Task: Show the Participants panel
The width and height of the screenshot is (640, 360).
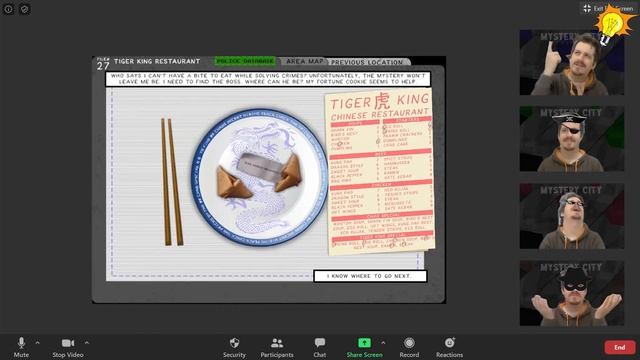Action: (x=277, y=347)
